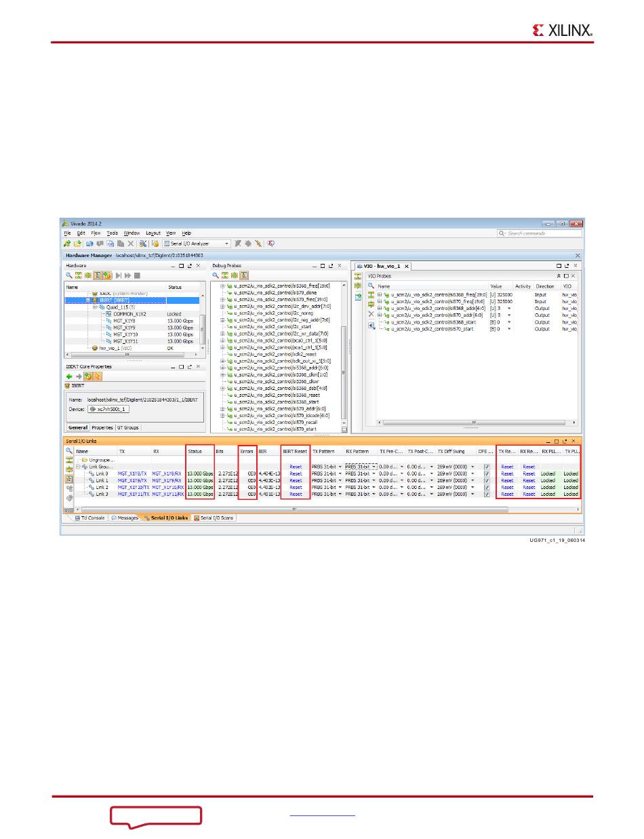Open the value dropdown for si5368_addr[6:0] probe
Image resolution: width=644 pixels, height=839 pixels.
pyautogui.click(x=509, y=308)
